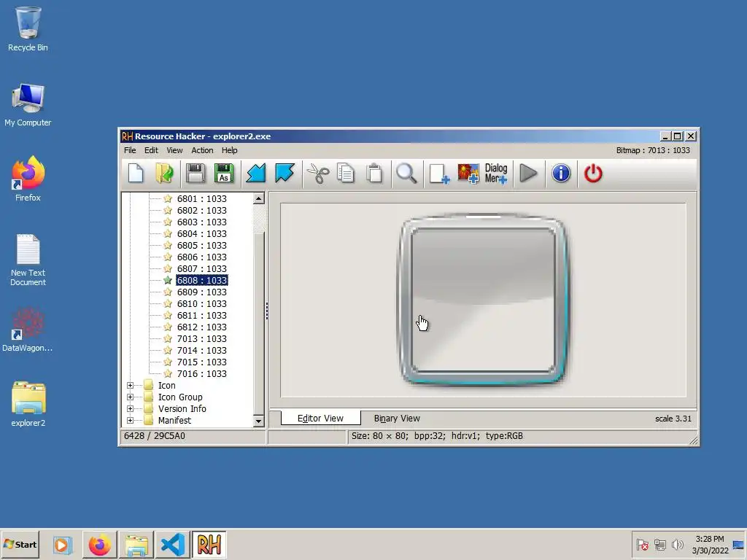Viewport: 747px width, 560px height.
Task: Expand the Version Info folder node
Action: (x=130, y=408)
